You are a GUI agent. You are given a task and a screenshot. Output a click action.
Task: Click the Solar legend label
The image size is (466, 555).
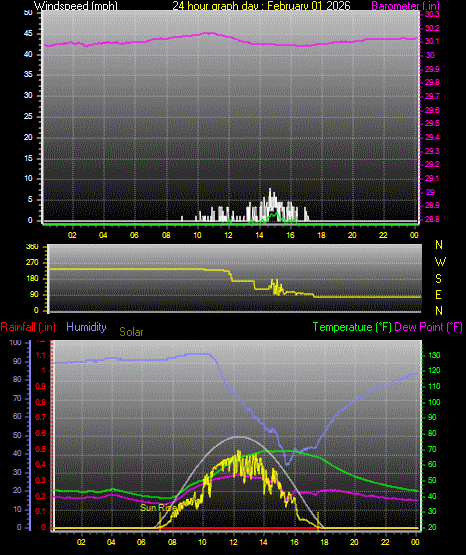[x=131, y=332]
